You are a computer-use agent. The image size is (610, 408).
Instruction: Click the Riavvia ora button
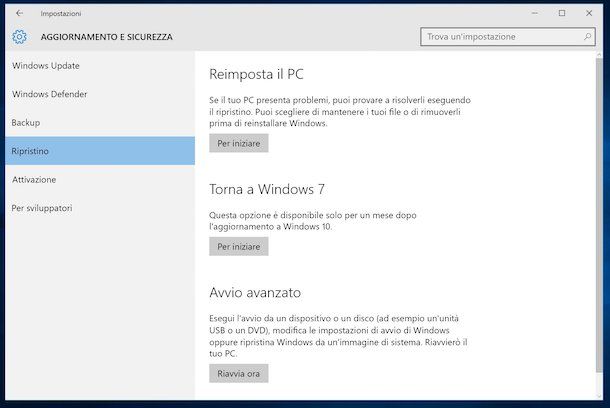point(238,373)
